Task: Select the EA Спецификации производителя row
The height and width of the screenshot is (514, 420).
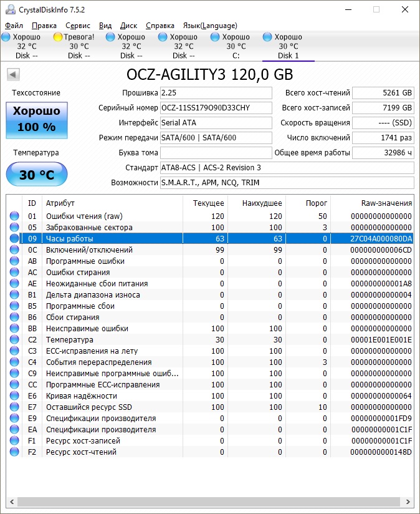Action: pyautogui.click(x=210, y=429)
